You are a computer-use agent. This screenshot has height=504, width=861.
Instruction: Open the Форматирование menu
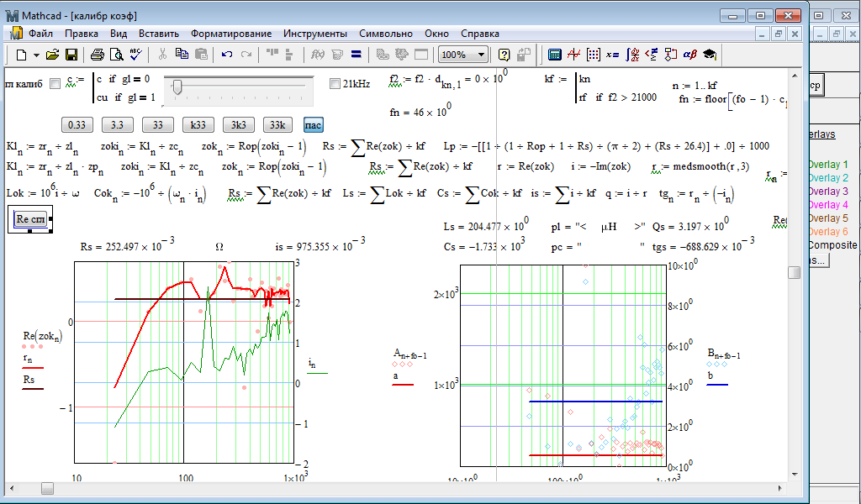click(230, 34)
